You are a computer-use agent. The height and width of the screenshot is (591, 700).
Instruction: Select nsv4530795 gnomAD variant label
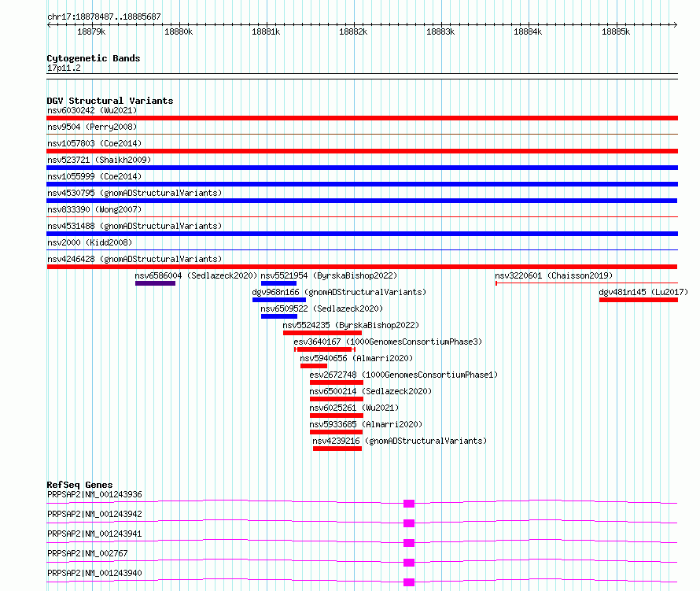134,193
